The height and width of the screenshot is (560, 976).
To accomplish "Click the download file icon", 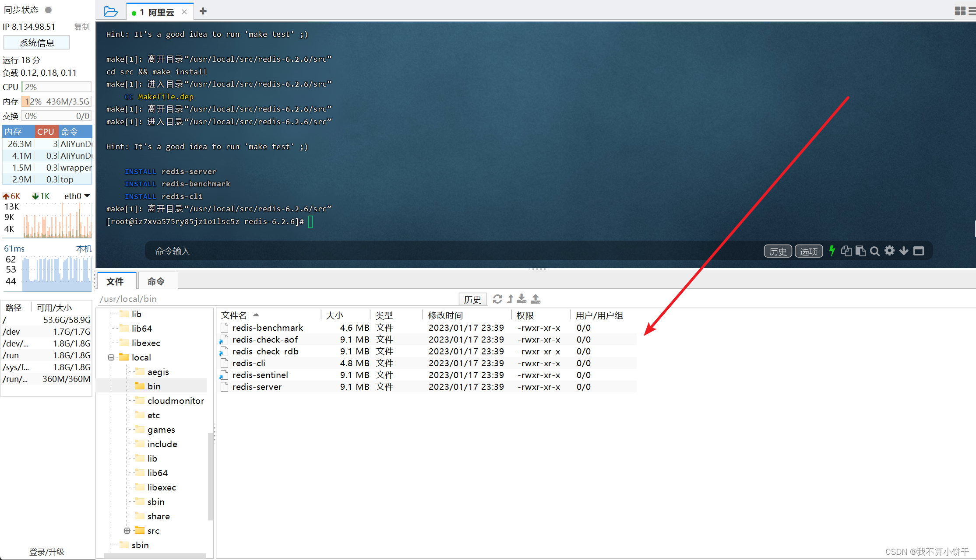I will (521, 299).
